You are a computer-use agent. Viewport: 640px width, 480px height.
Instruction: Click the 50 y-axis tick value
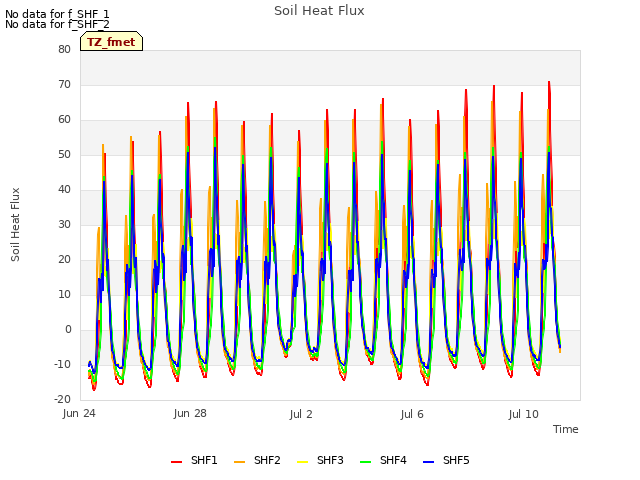64,154
